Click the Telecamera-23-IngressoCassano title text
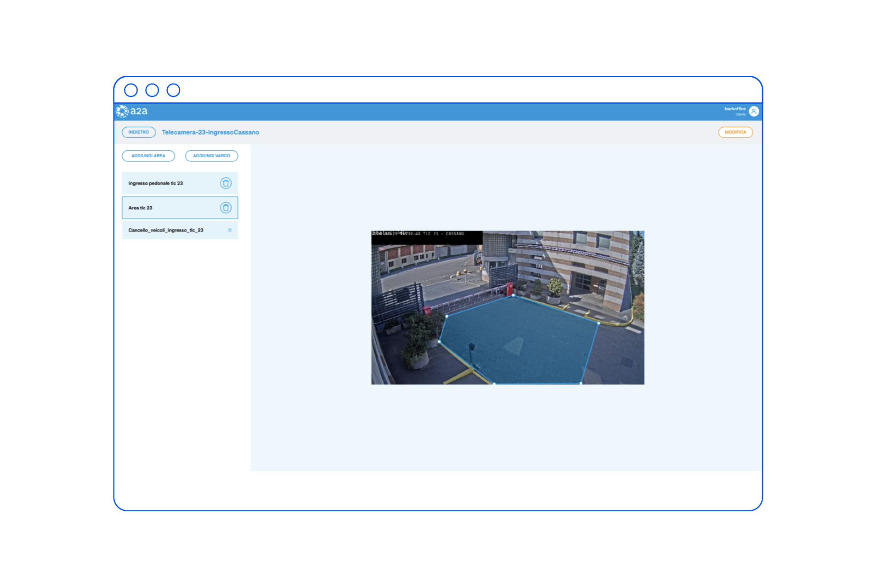This screenshot has width=882, height=588. pyautogui.click(x=210, y=132)
